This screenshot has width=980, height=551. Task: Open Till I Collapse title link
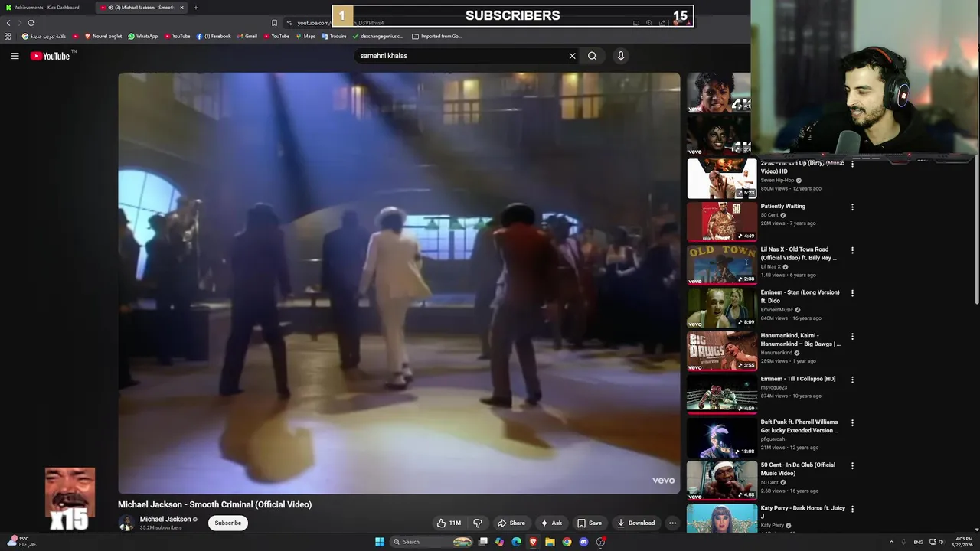798,379
